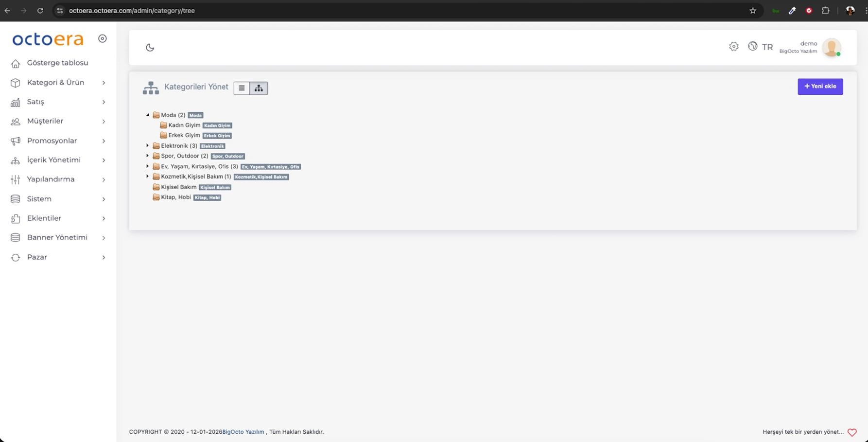Expand the Elektronik category node
The width and height of the screenshot is (868, 442).
coord(148,146)
